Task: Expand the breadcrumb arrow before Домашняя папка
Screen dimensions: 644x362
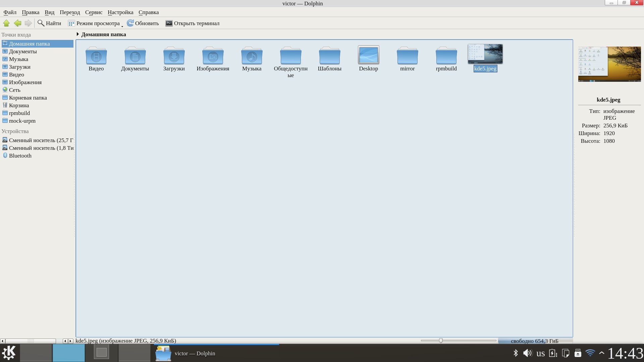Action: [77, 34]
